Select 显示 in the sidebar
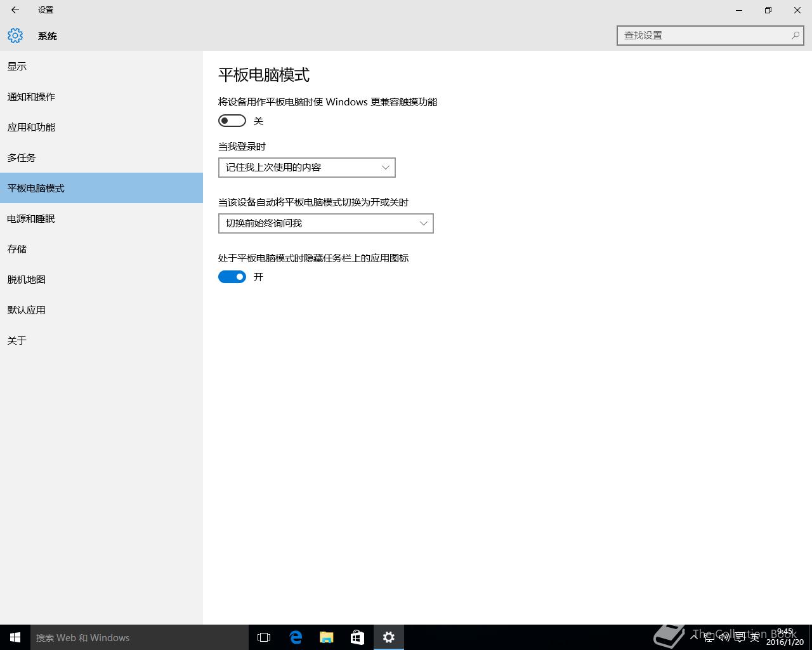This screenshot has height=650, width=812. (x=101, y=66)
